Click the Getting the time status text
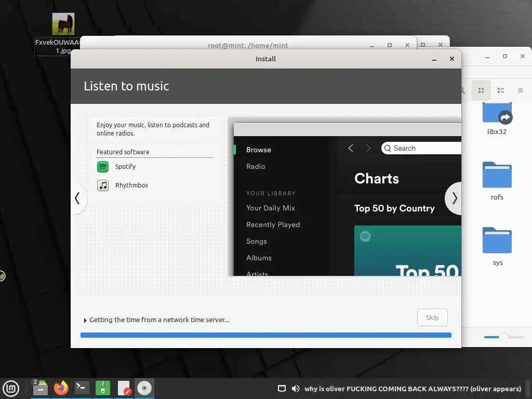Screen dimensions: 532x399 (159, 320)
